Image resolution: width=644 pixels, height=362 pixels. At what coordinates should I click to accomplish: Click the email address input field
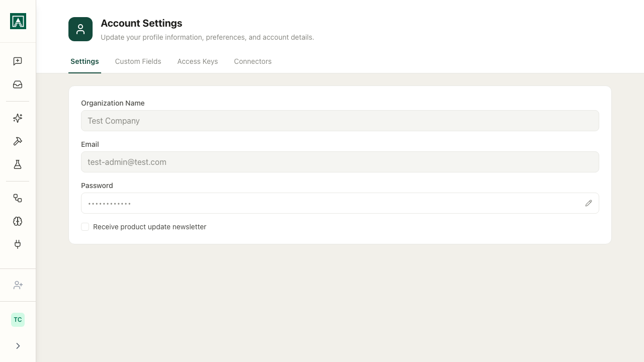pos(340,162)
